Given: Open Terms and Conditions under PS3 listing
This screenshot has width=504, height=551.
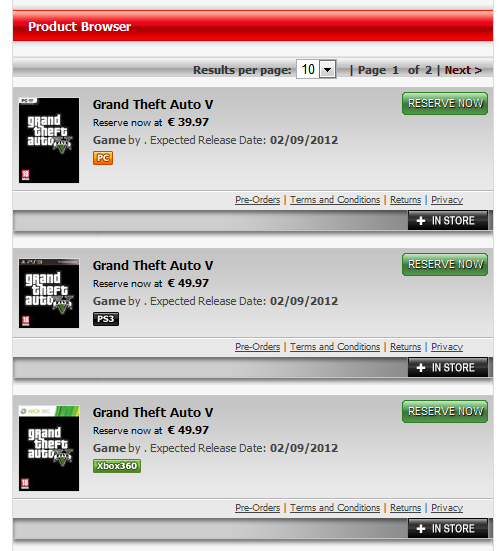Looking at the screenshot, I should pos(335,346).
